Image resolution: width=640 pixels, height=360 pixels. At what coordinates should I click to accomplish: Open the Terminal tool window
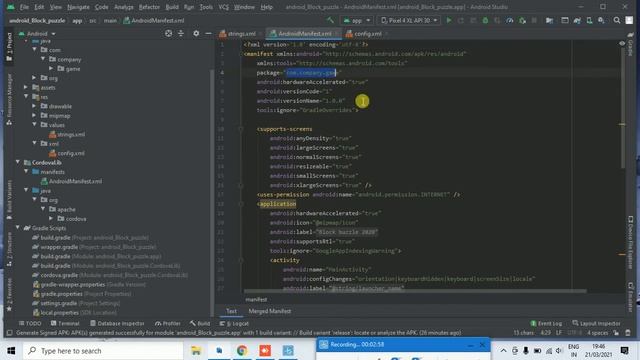(65, 323)
